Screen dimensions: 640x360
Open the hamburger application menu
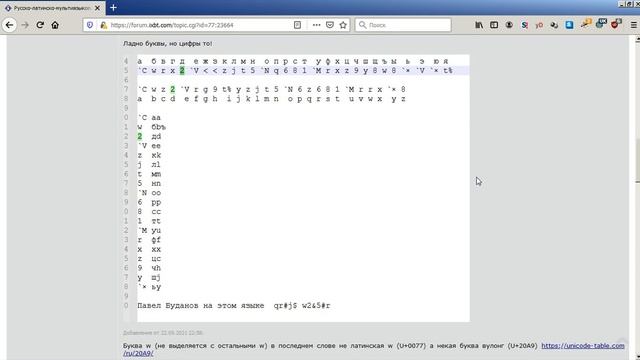click(x=633, y=25)
